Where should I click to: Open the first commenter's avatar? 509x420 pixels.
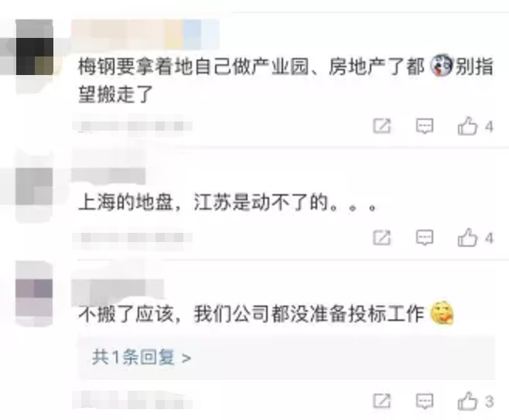coord(34,47)
